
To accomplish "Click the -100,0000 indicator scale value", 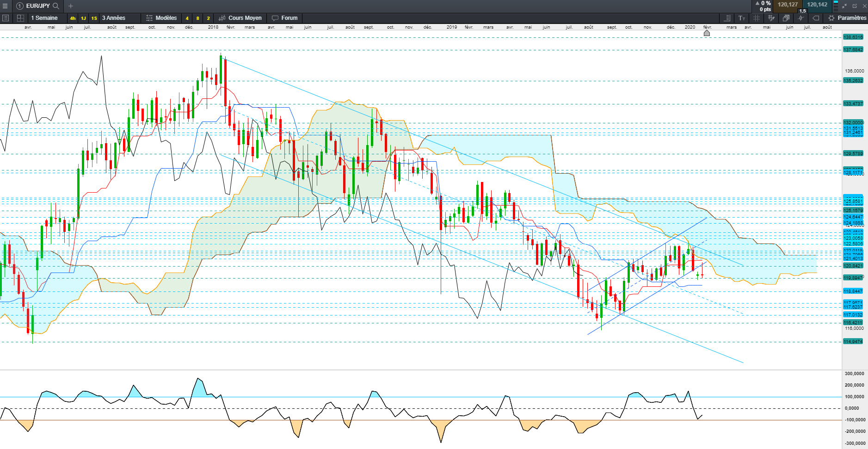I will (854, 419).
